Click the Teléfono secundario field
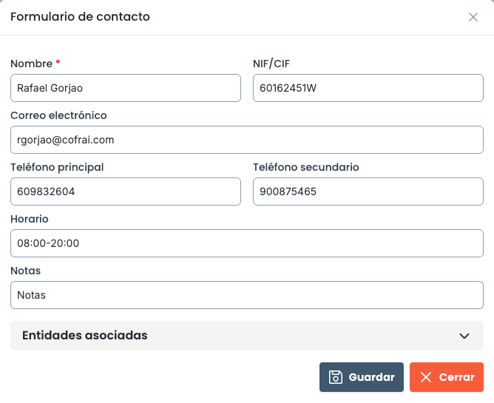494x403 pixels. [368, 191]
